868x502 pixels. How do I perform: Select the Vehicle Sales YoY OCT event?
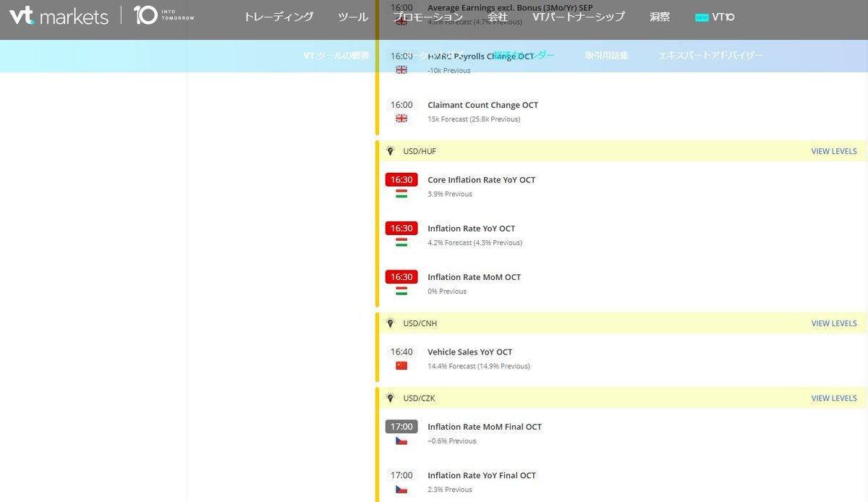(x=469, y=352)
